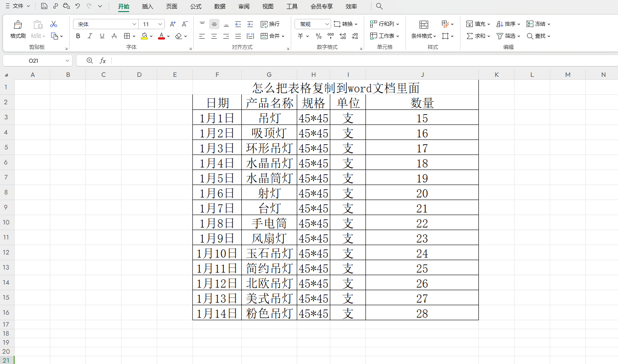
Task: Click the increase font size icon
Action: pyautogui.click(x=173, y=24)
